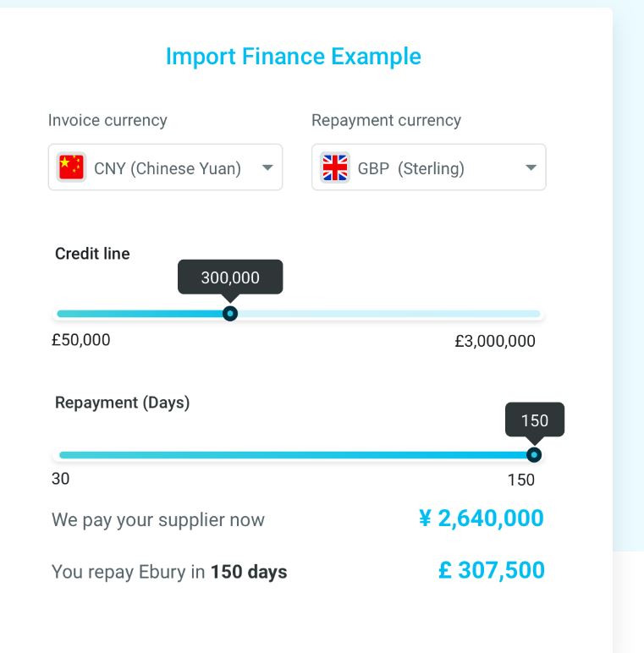This screenshot has width=644, height=653.
Task: Click the £ 307,500 repayment amount
Action: 492,570
